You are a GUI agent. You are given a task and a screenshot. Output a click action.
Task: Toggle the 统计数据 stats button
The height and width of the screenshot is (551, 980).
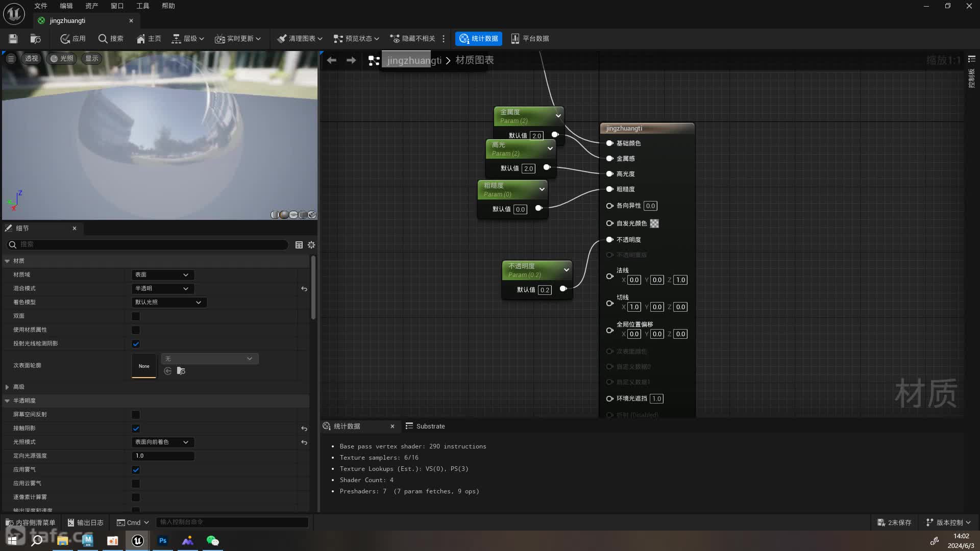479,39
